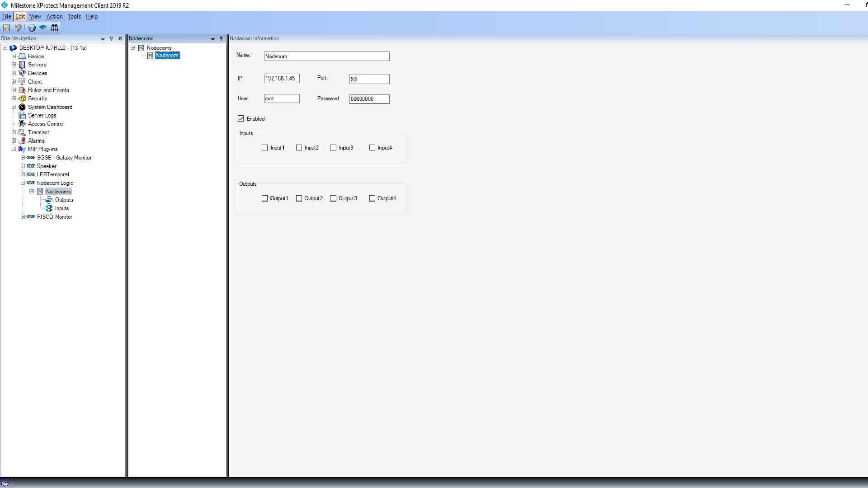
Task: Uncheck the Enabled checkbox
Action: coord(241,118)
